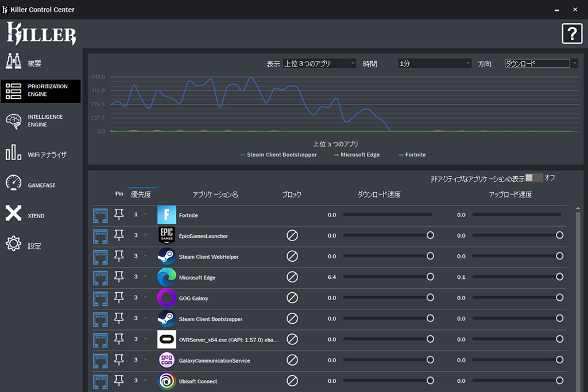This screenshot has height=392, width=588.
Task: Open the Intelligence Engine section
Action: tap(40, 121)
